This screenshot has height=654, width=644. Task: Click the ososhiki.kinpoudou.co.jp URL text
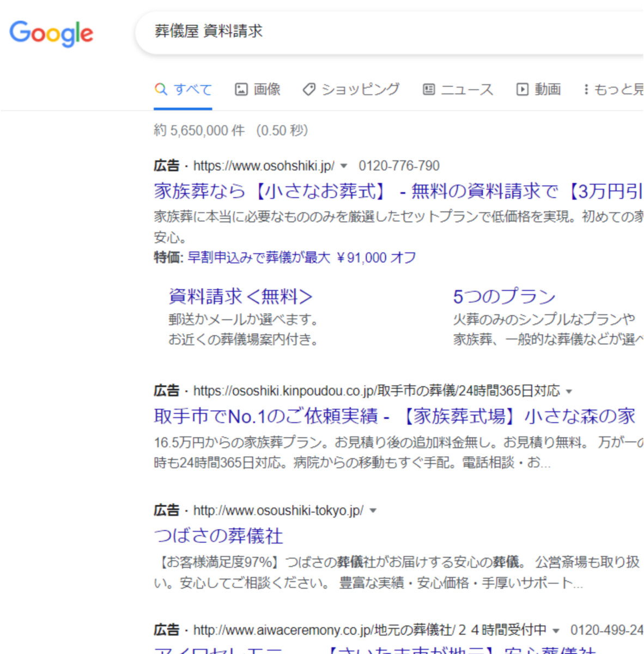[x=376, y=391]
